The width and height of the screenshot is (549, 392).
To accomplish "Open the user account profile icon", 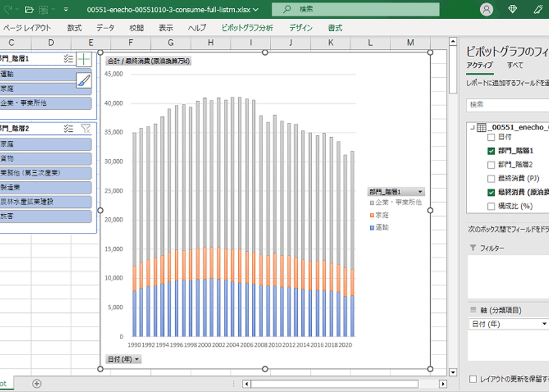I will coord(487,10).
